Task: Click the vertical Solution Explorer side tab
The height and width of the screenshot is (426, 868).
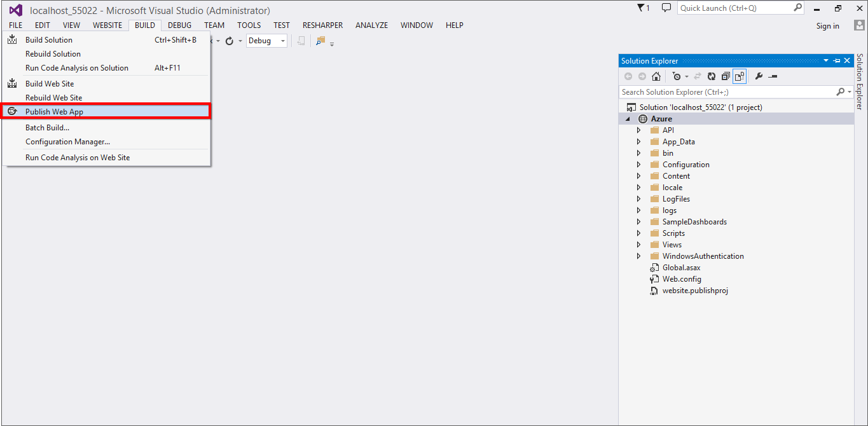Action: [860, 82]
